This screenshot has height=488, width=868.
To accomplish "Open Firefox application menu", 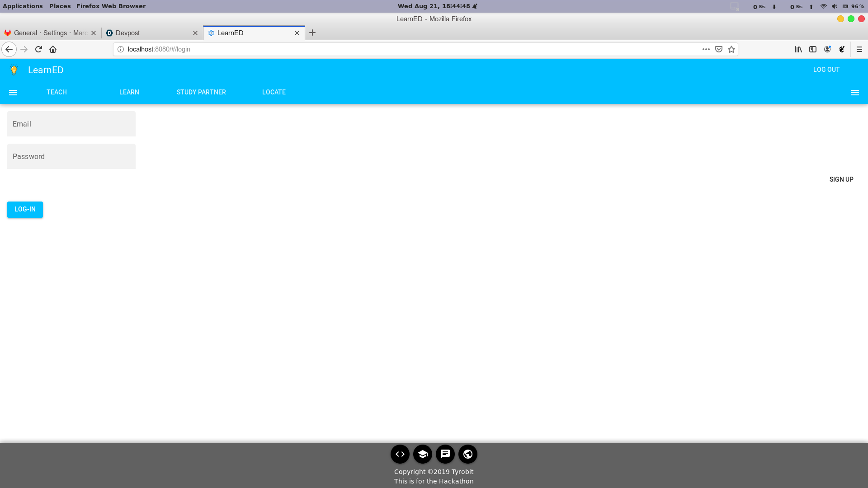I will 859,49.
